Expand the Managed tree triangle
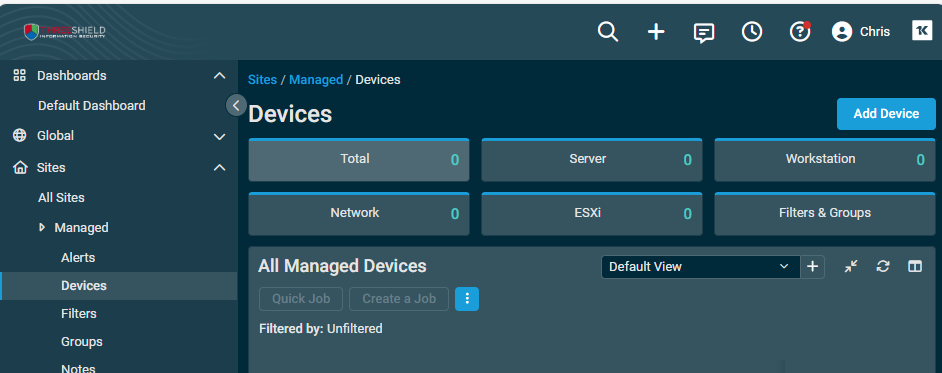 coord(41,227)
